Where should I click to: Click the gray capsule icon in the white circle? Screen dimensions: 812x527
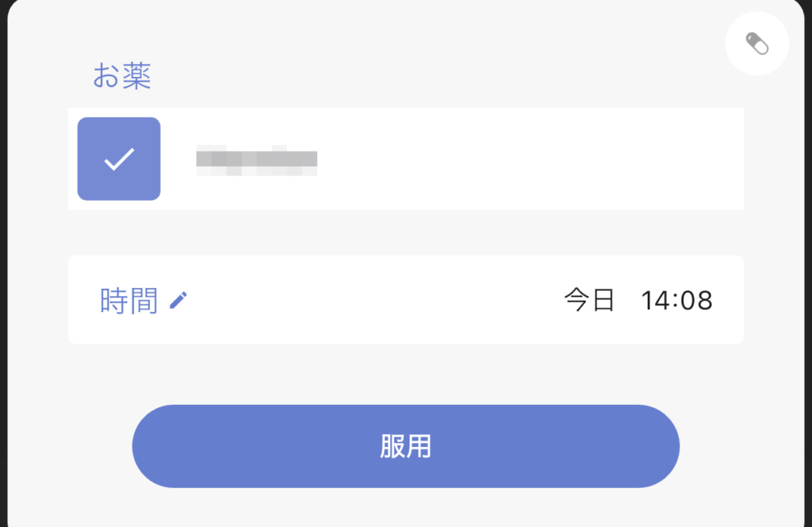(756, 44)
